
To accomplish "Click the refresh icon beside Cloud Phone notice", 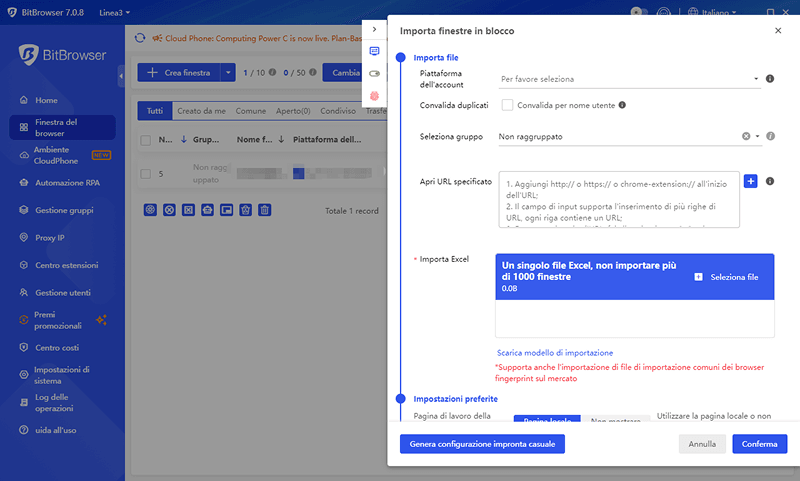I will (140, 39).
